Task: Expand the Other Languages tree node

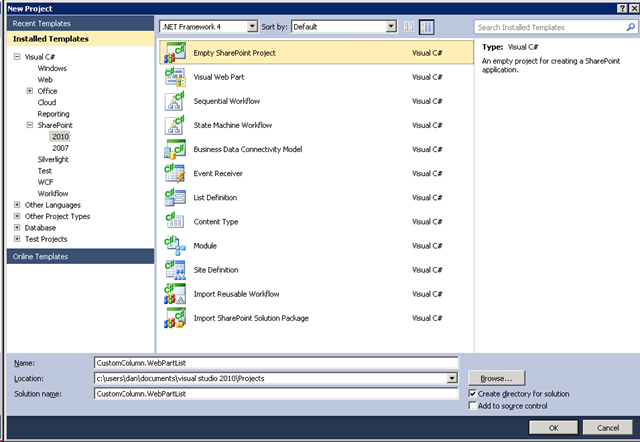Action: tap(17, 205)
